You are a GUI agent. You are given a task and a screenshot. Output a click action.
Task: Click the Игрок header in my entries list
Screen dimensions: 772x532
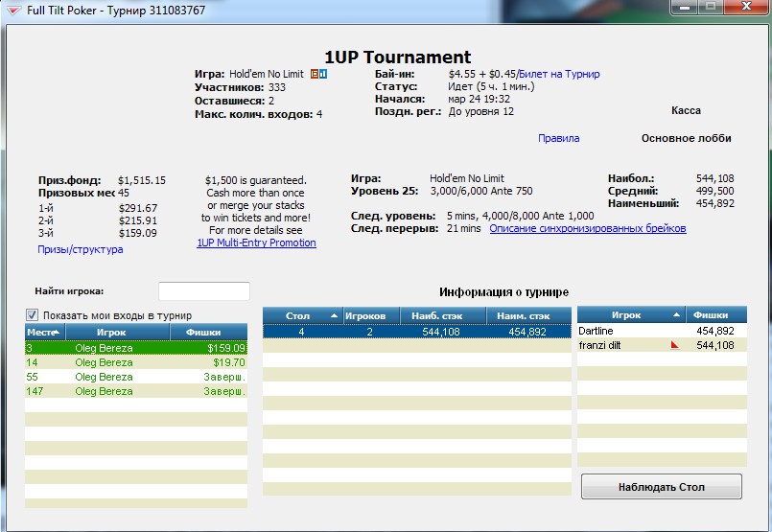pos(117,333)
